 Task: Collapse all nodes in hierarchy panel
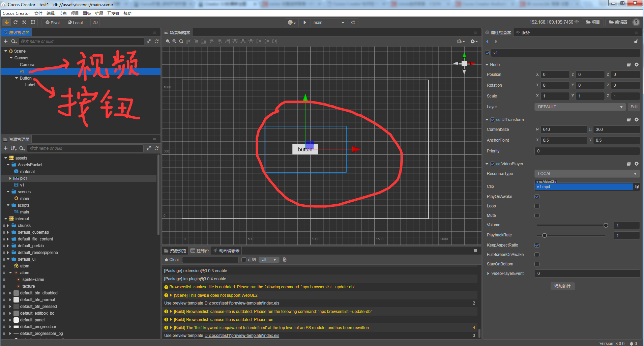tap(149, 41)
